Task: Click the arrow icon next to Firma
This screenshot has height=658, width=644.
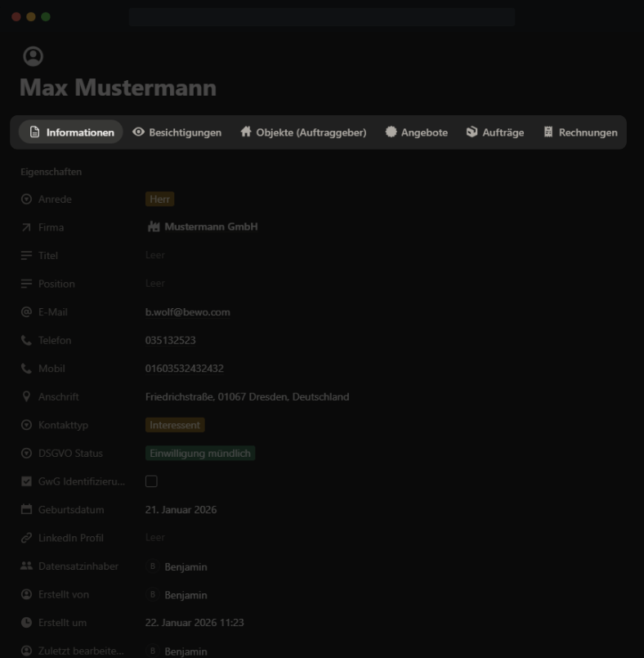Action: pos(26,227)
